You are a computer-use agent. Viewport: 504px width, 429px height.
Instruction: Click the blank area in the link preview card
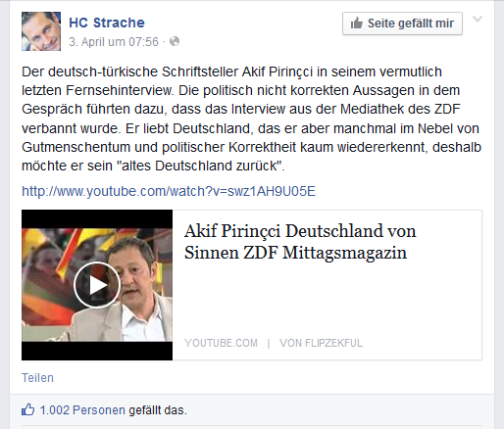click(x=327, y=301)
